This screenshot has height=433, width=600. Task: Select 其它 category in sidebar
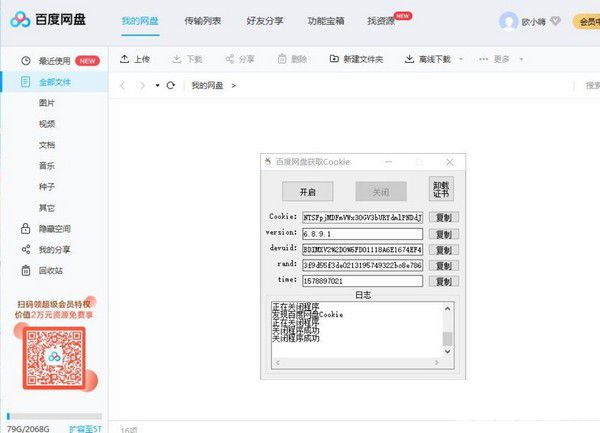(47, 208)
